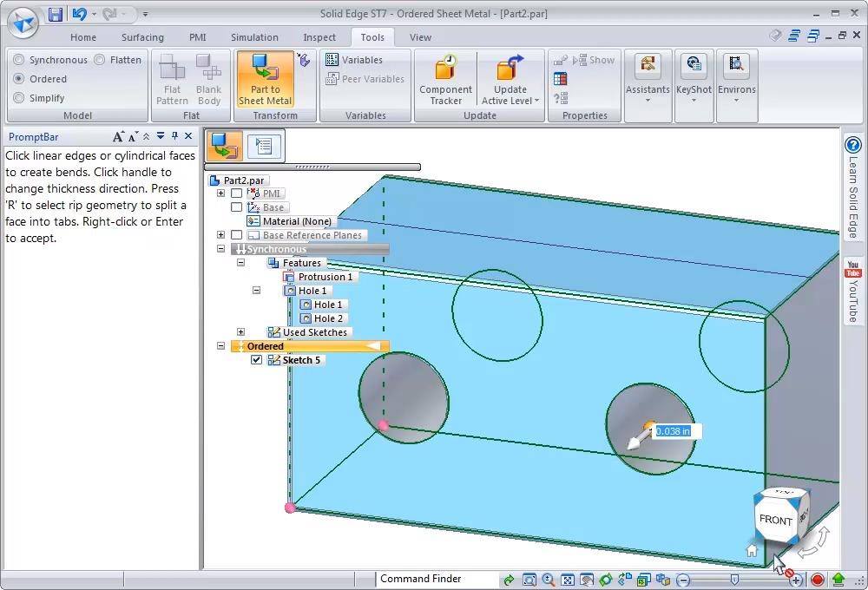Click the Zoom Area tool in status bar
868x590 pixels.
pos(529,580)
